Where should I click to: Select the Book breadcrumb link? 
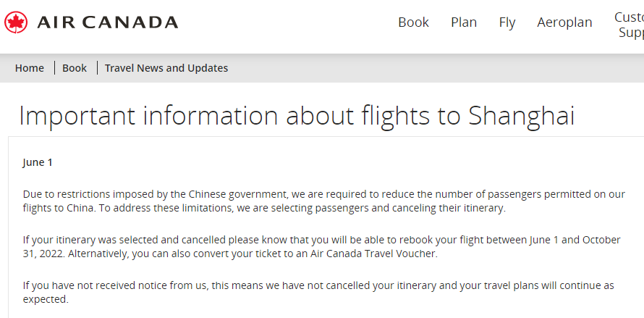[75, 68]
